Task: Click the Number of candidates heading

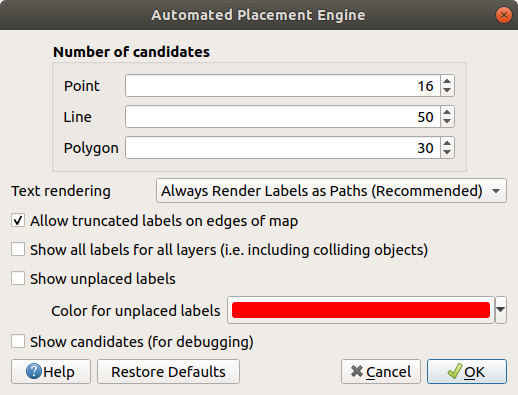Action: [131, 52]
